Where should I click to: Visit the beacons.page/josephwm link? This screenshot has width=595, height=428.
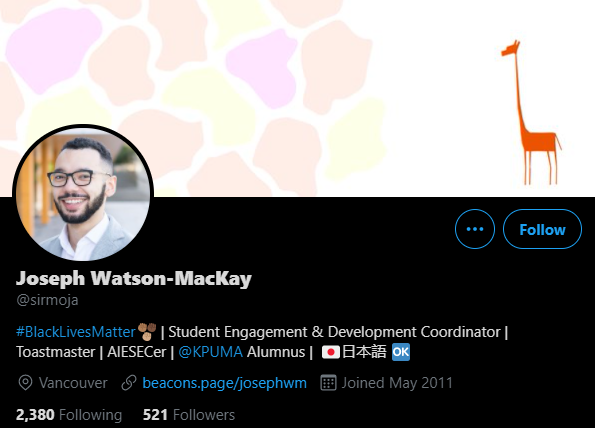click(x=224, y=383)
